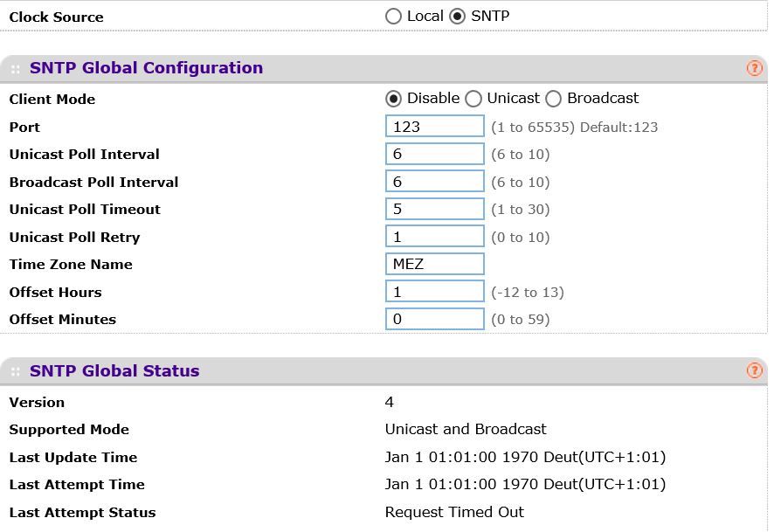Image resolution: width=774 pixels, height=532 pixels.
Task: Click the SNTP Global Status grip icon
Action: (15, 371)
